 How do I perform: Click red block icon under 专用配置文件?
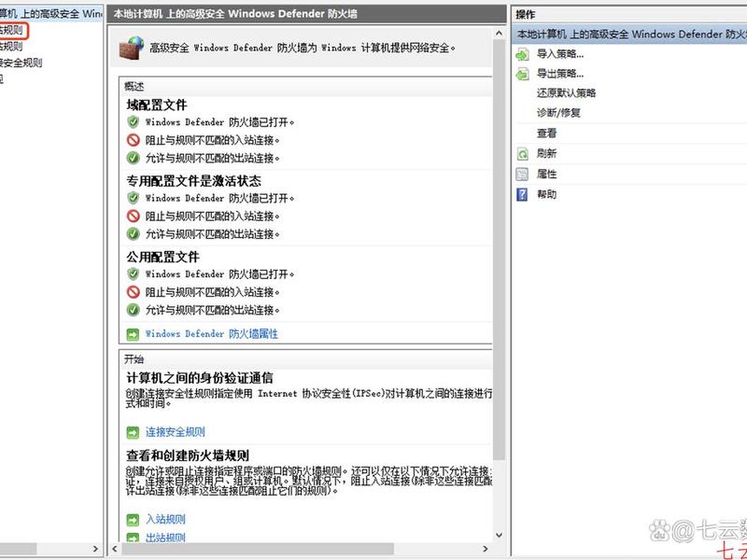pos(133,216)
